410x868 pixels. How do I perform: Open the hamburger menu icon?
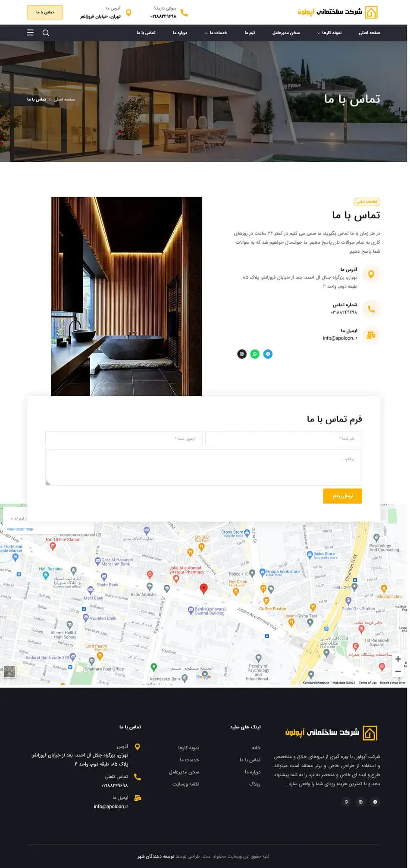click(30, 33)
